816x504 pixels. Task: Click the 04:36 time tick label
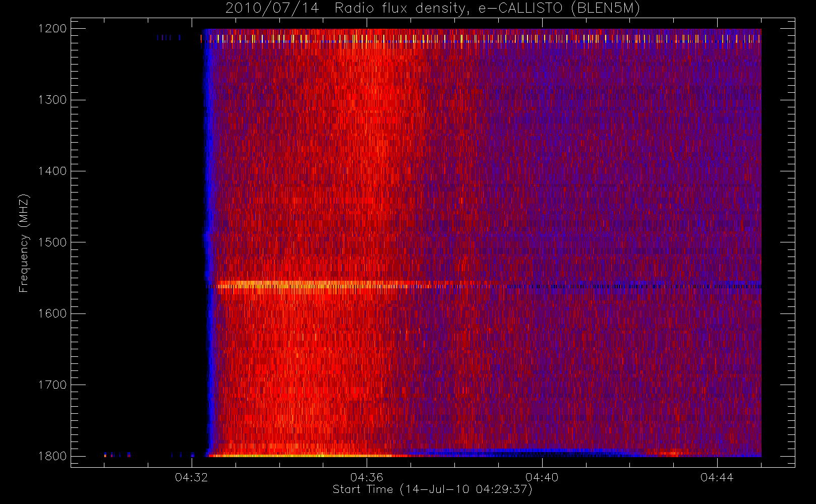coord(367,477)
